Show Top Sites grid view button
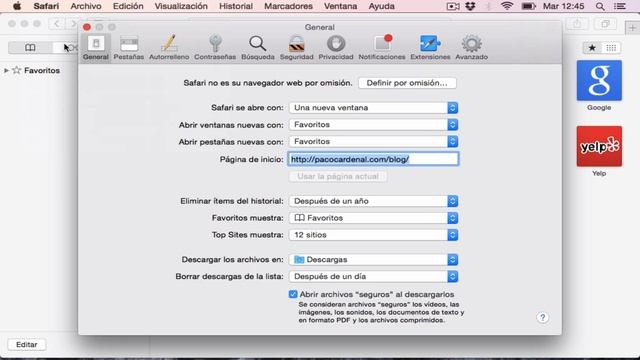The image size is (640, 360). (611, 48)
